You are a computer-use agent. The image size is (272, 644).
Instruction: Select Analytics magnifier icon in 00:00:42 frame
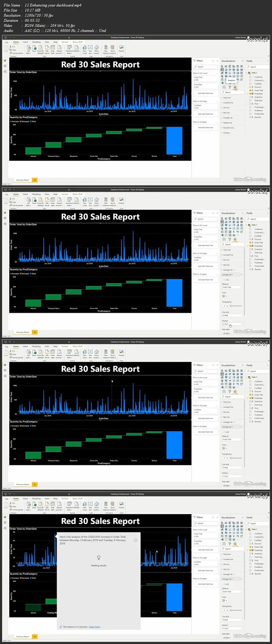tap(235, 87)
